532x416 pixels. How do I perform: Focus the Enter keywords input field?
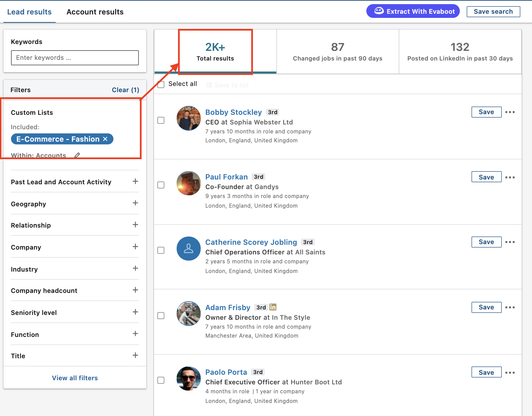[75, 58]
